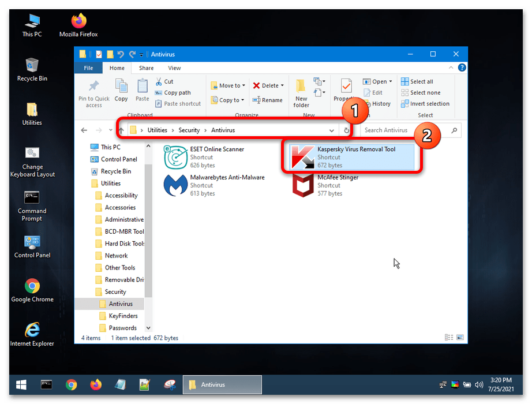Click the Rename ribbon button
The image size is (532, 404).
[x=268, y=100]
